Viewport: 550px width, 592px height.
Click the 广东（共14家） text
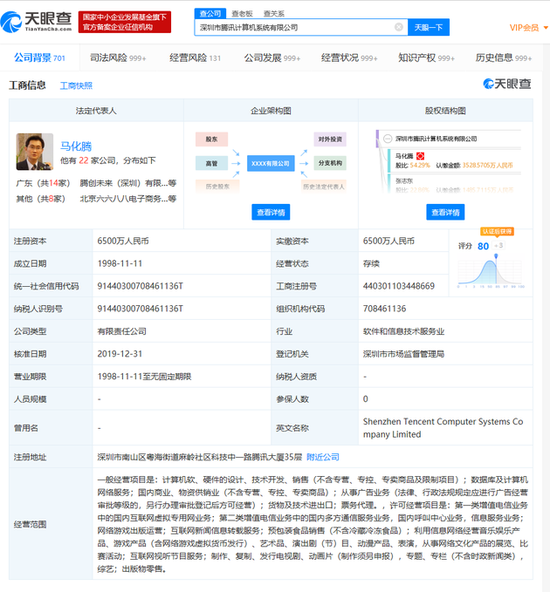click(x=43, y=183)
